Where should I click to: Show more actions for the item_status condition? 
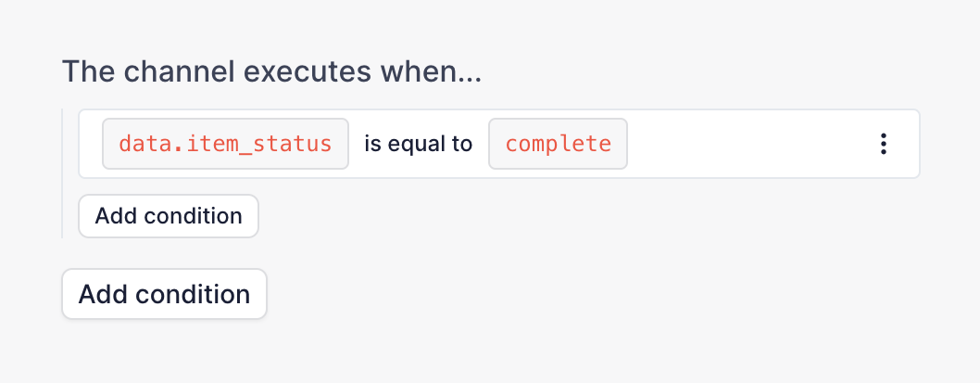884,144
